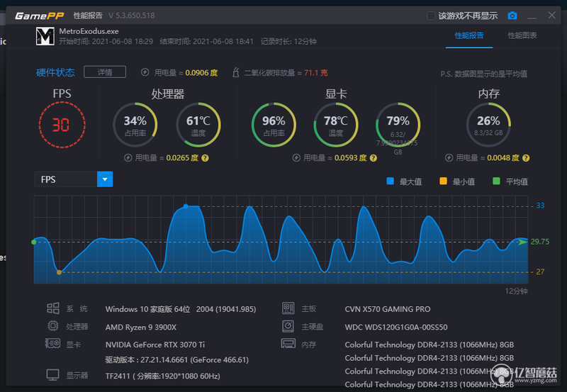567x392 pixels.
Task: Click the memory module icon
Action: point(288,343)
